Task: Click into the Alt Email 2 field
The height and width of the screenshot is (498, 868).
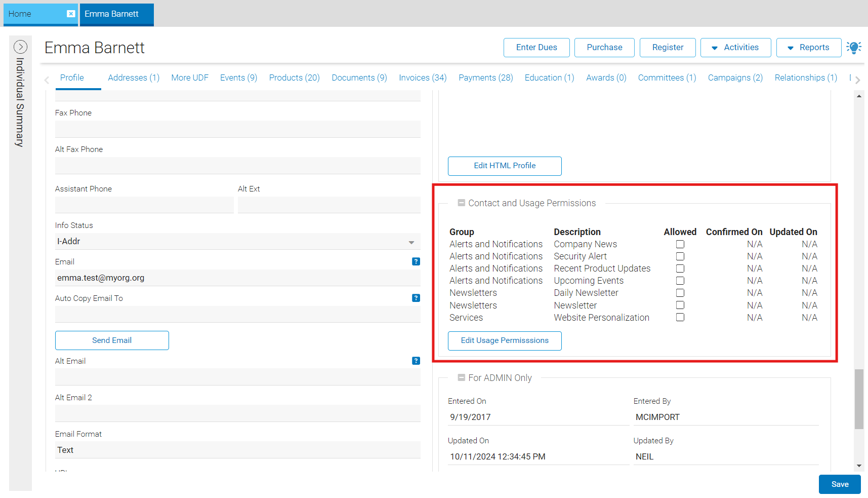Action: pos(237,413)
